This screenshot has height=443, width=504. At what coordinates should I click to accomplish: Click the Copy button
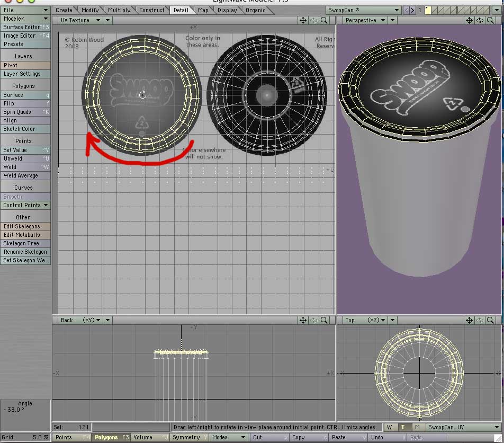309,437
